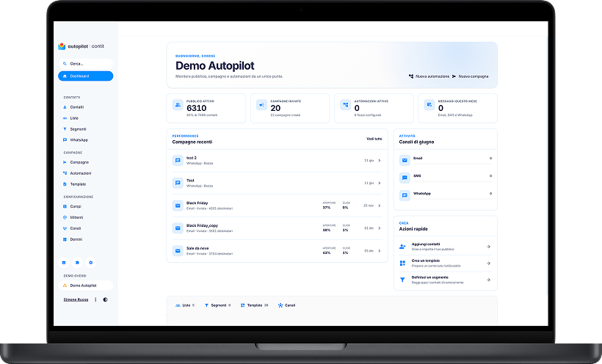Toggle dark mode contrast icon
This screenshot has height=364, width=602.
tap(105, 299)
